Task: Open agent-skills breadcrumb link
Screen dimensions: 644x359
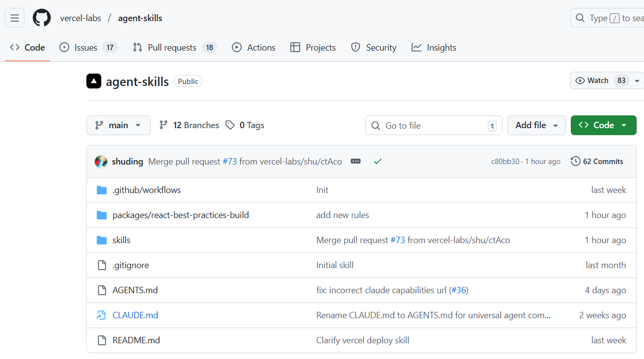Action: pos(140,18)
